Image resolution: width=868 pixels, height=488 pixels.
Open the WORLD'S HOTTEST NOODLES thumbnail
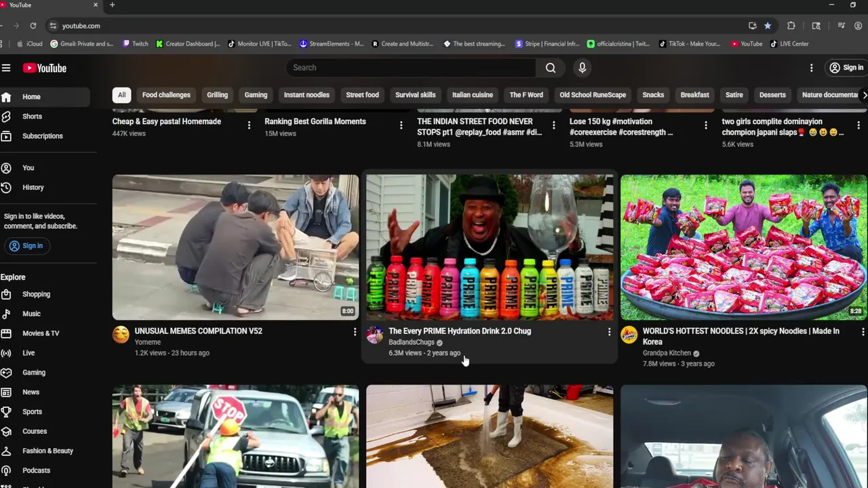744,247
